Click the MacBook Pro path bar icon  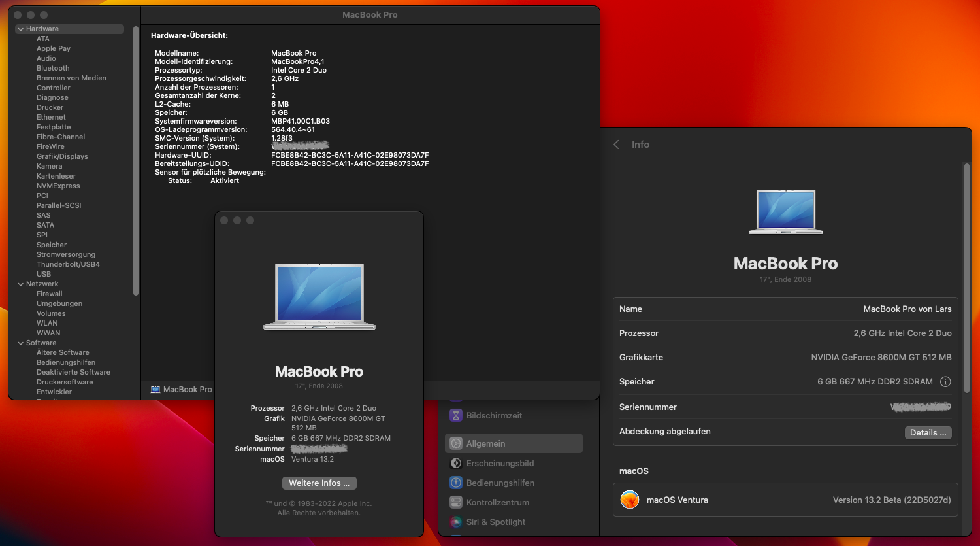155,389
